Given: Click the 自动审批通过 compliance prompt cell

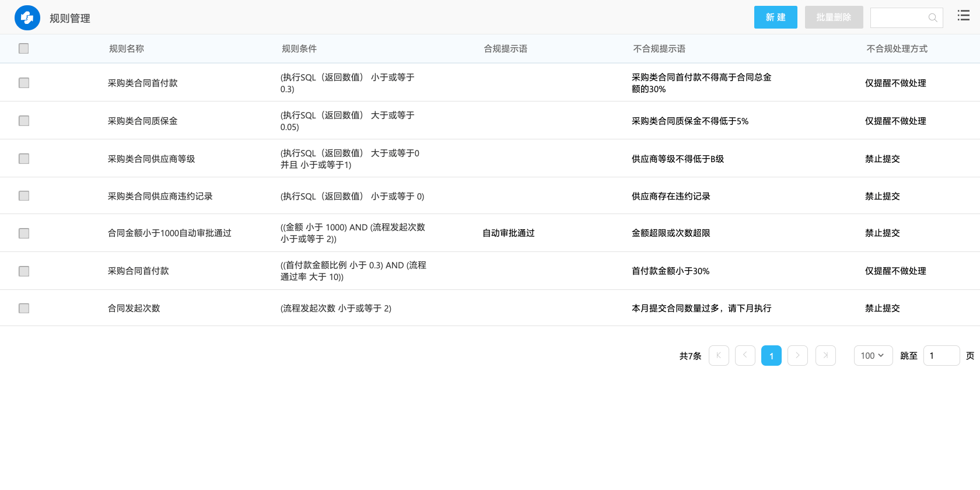Looking at the screenshot, I should pyautogui.click(x=509, y=233).
